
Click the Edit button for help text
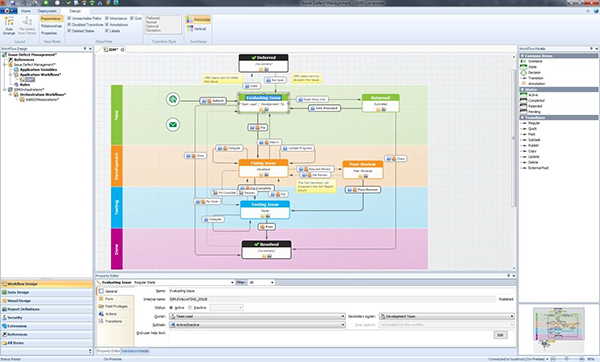[500, 335]
